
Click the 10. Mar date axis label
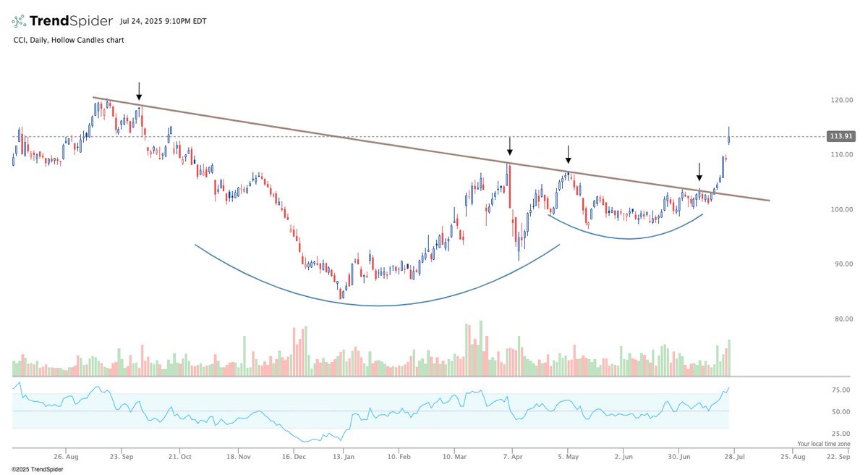(455, 458)
